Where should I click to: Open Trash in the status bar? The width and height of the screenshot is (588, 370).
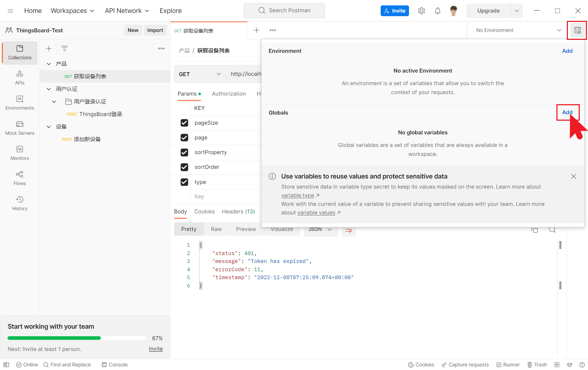click(537, 365)
